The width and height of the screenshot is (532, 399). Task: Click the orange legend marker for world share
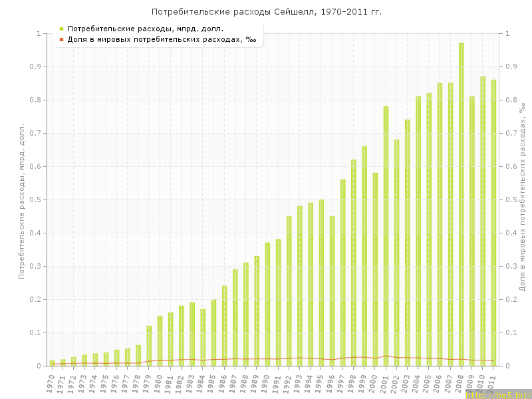61,40
